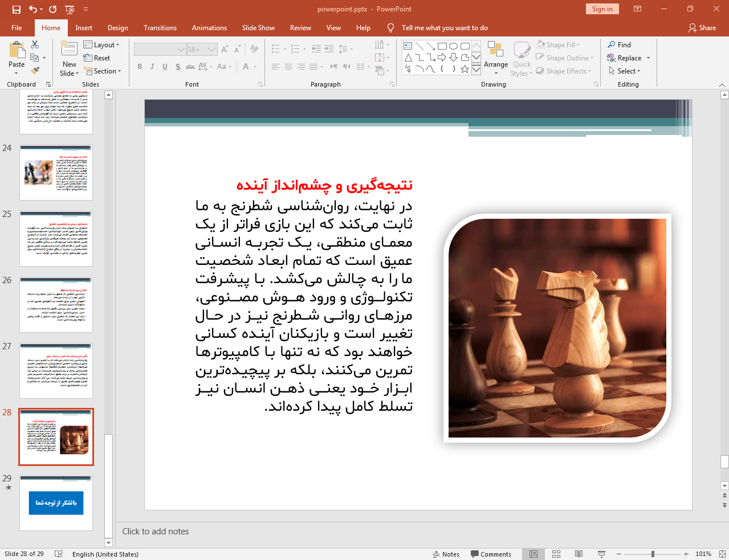Click the Align Left paragraph icon
Image resolution: width=729 pixels, height=560 pixels.
(x=276, y=67)
